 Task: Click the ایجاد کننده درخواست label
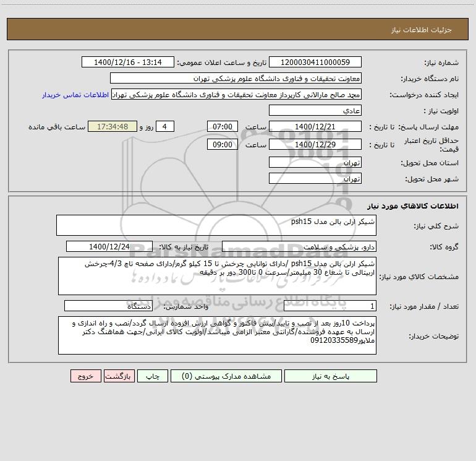pos(424,95)
